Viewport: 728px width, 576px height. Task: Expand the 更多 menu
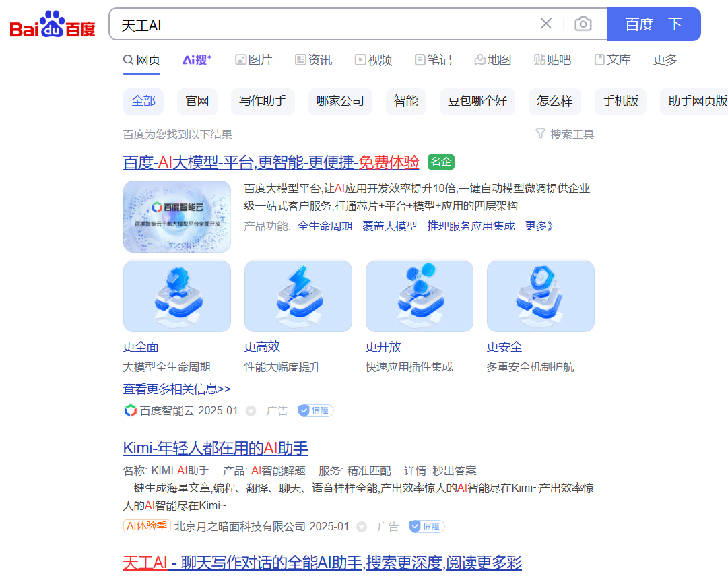(x=665, y=60)
